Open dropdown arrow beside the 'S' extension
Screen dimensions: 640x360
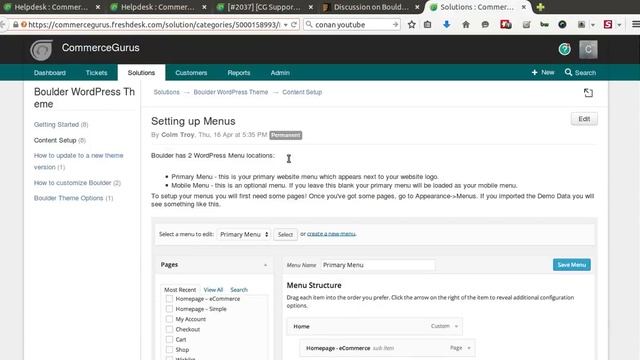click(619, 25)
